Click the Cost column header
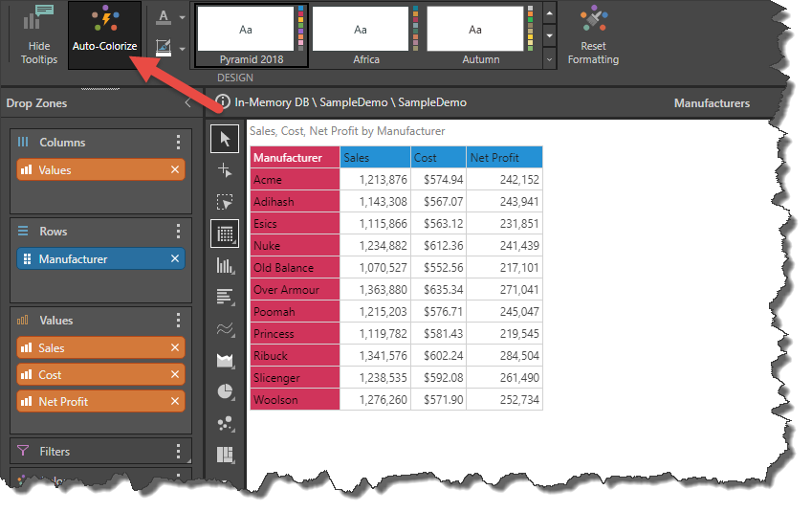Viewport: 812px width, 512px height. [x=439, y=158]
